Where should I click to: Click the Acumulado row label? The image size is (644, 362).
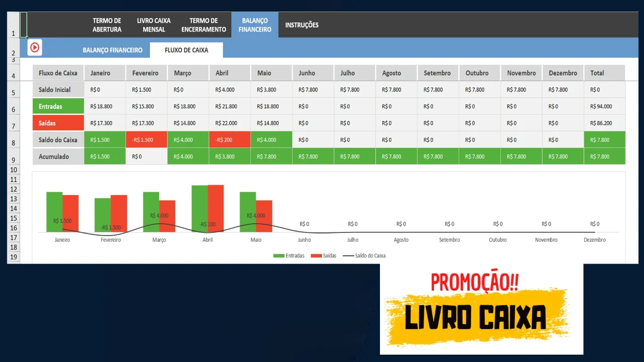click(58, 156)
